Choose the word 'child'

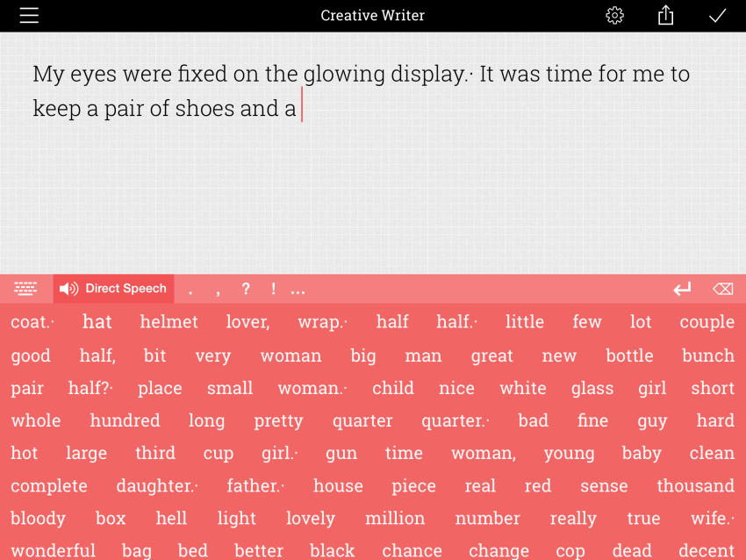point(393,388)
